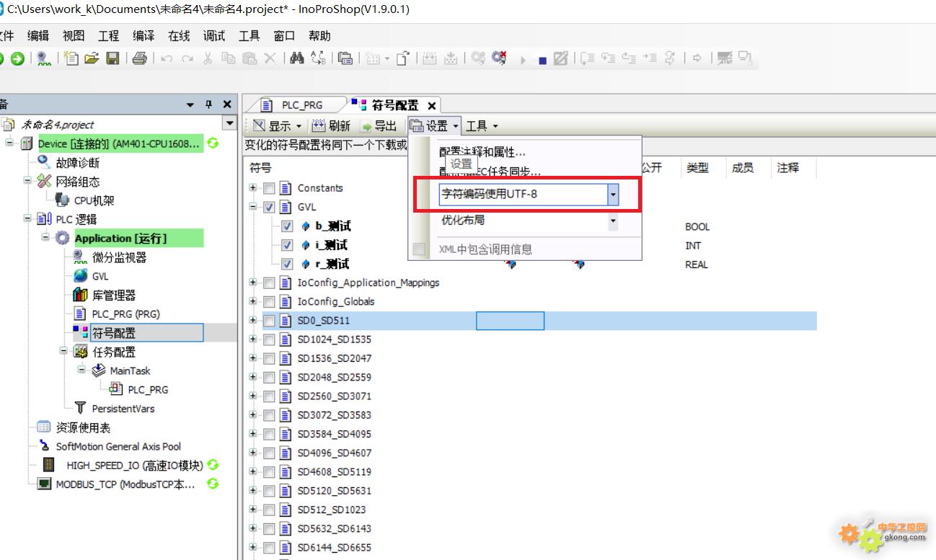Click the New project document icon
The width and height of the screenshot is (936, 560).
tap(71, 59)
